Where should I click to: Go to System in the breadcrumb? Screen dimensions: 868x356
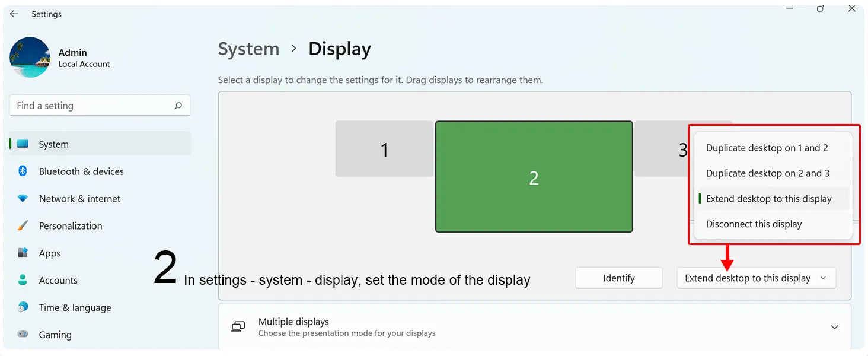[248, 49]
